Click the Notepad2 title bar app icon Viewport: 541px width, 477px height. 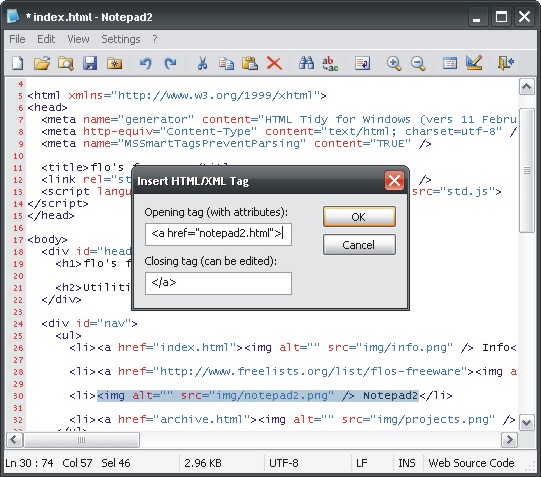click(13, 16)
